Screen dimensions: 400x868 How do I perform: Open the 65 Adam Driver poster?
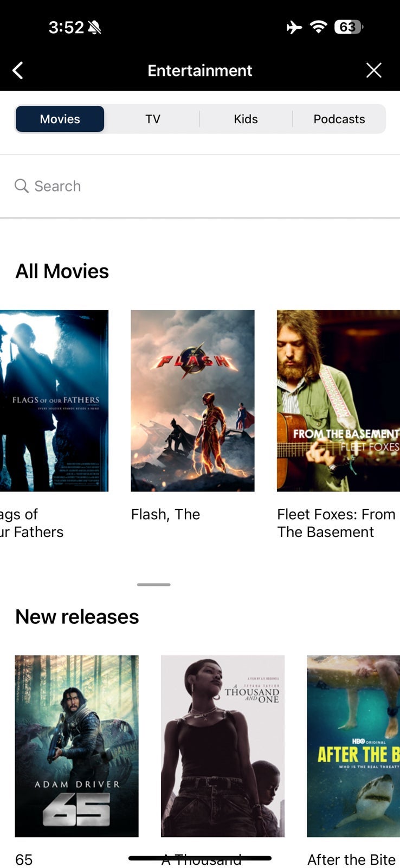pos(76,746)
